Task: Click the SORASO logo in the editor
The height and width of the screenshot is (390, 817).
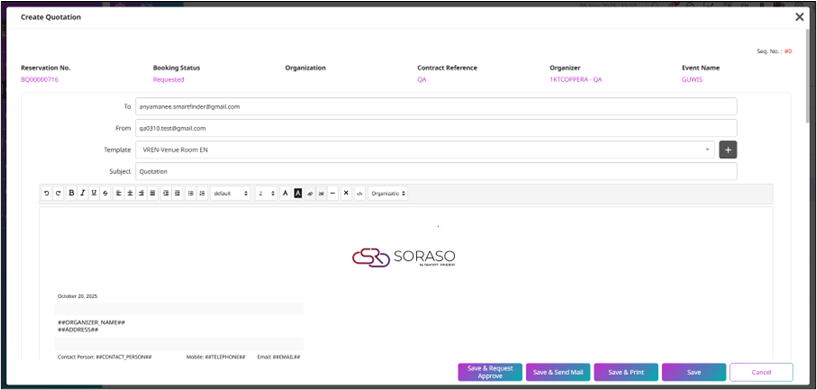Action: pos(404,258)
